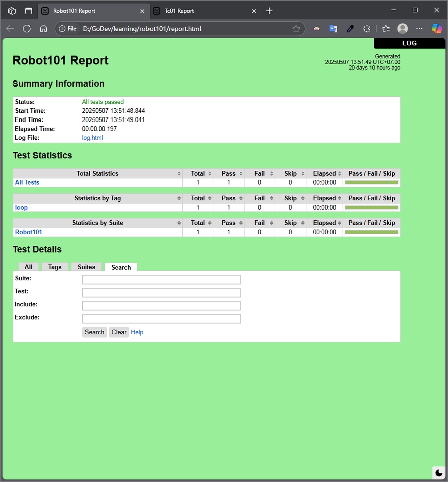Viewport: 448px width, 482px height.
Task: Switch to the Suites details tab
Action: (x=86, y=267)
